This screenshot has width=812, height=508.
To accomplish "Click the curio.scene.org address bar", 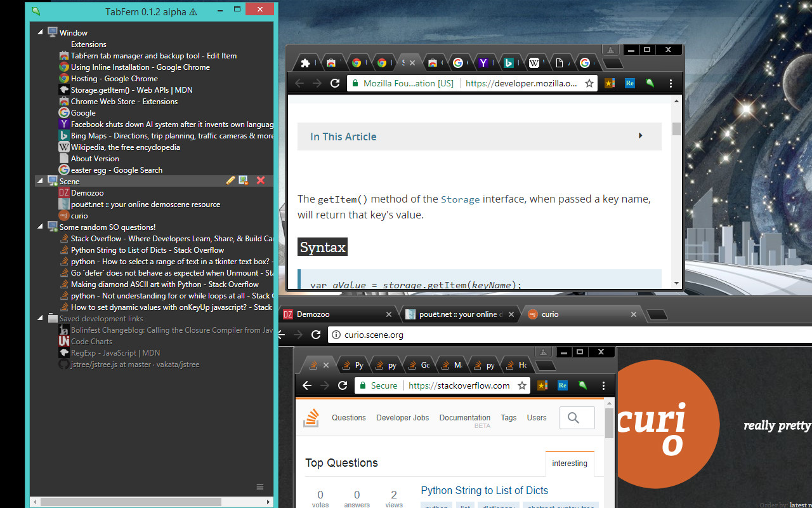I will 570,335.
